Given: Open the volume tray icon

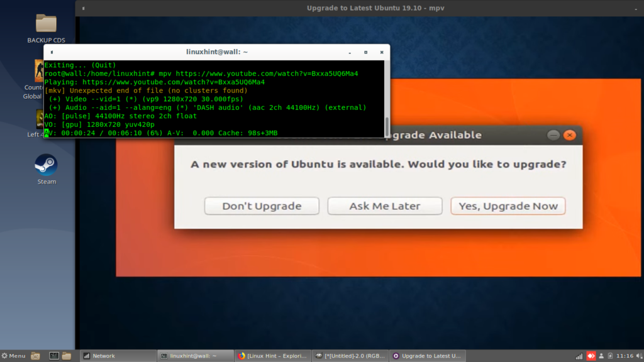Looking at the screenshot, I should pyautogui.click(x=639, y=356).
